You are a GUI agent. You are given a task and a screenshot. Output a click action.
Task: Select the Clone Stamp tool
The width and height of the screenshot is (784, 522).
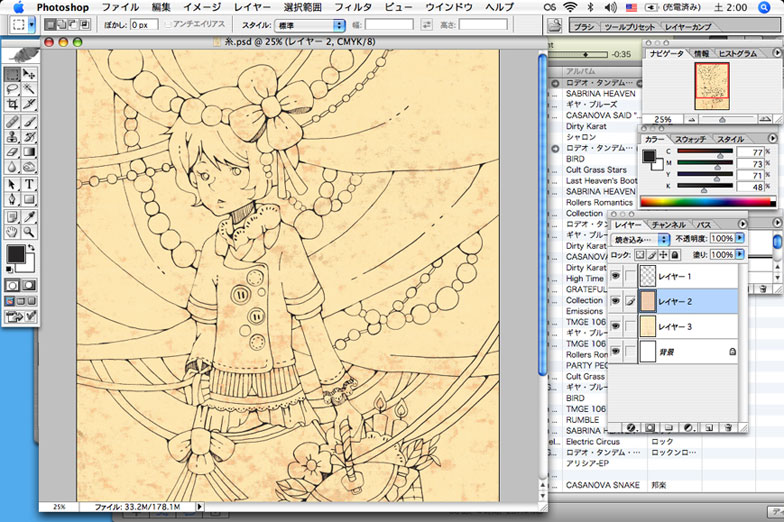(12, 136)
